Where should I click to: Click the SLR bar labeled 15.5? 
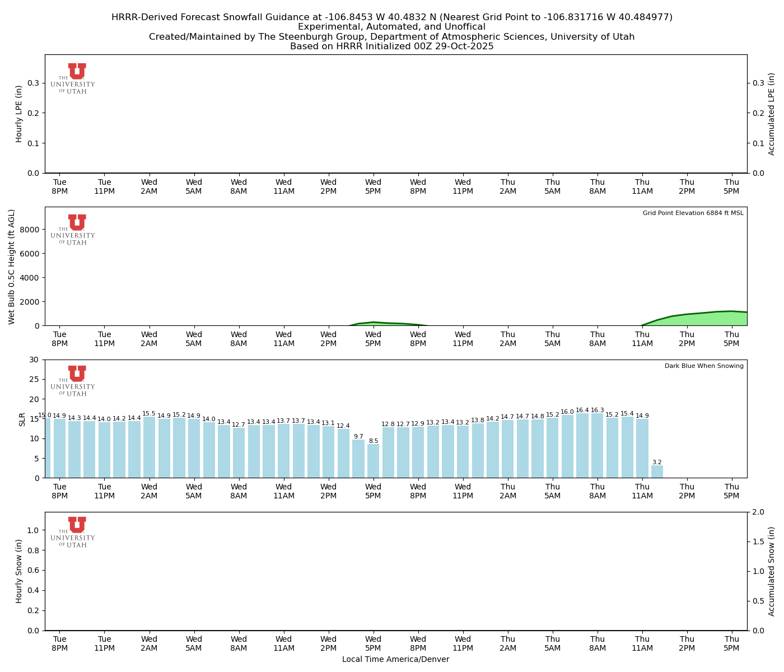coord(149,447)
